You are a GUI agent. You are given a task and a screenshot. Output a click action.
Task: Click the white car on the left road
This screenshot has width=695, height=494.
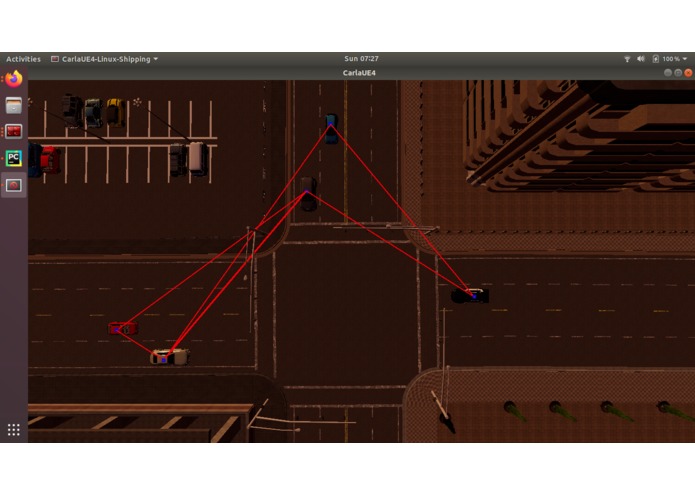pyautogui.click(x=170, y=357)
